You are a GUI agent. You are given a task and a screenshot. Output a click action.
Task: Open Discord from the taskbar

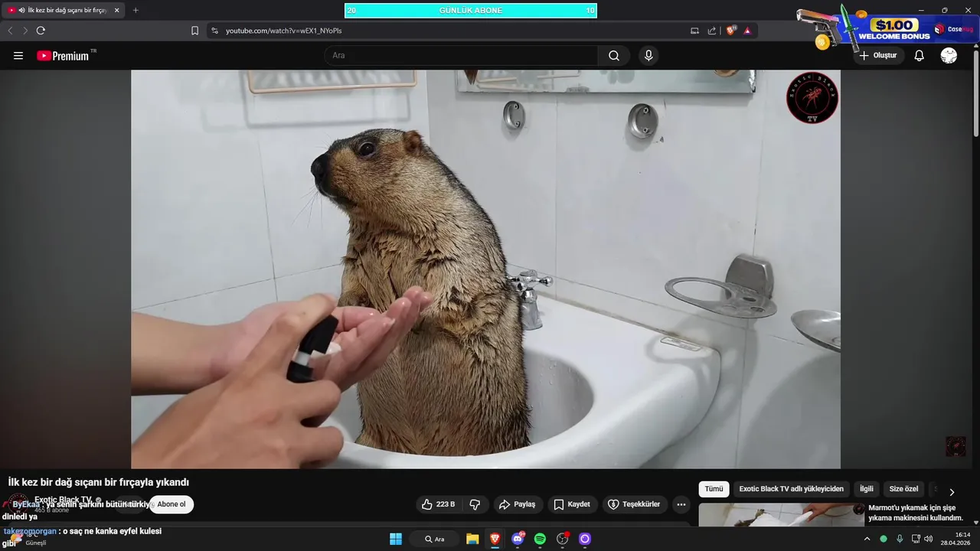click(518, 539)
